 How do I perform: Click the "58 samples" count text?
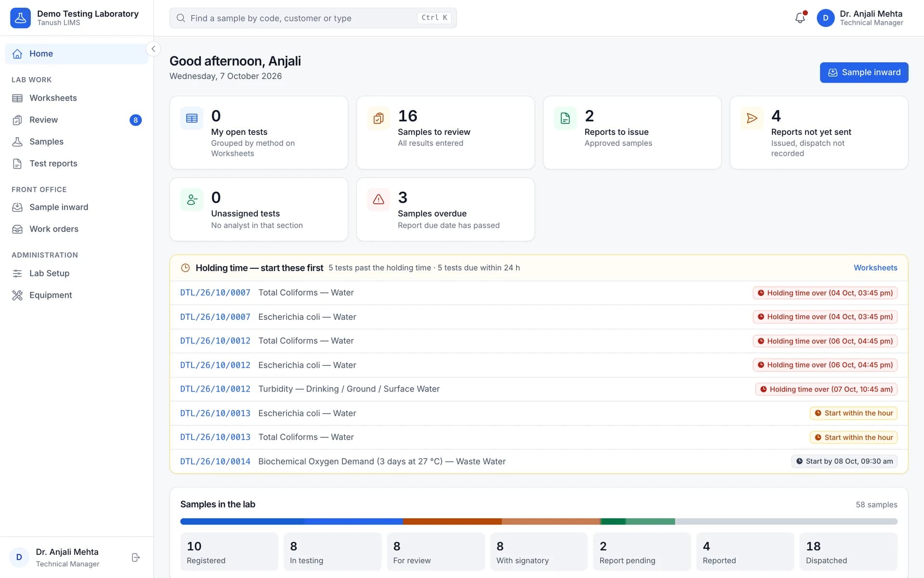[x=876, y=505]
